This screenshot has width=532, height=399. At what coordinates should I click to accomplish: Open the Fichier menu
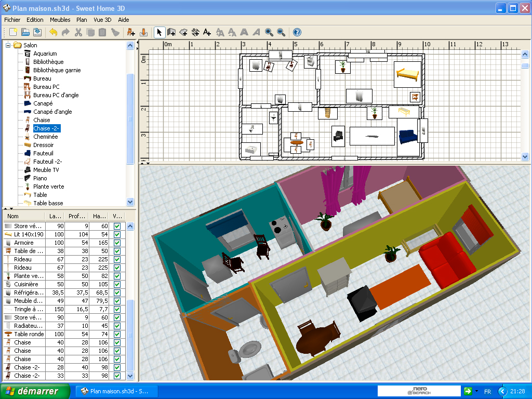(12, 20)
